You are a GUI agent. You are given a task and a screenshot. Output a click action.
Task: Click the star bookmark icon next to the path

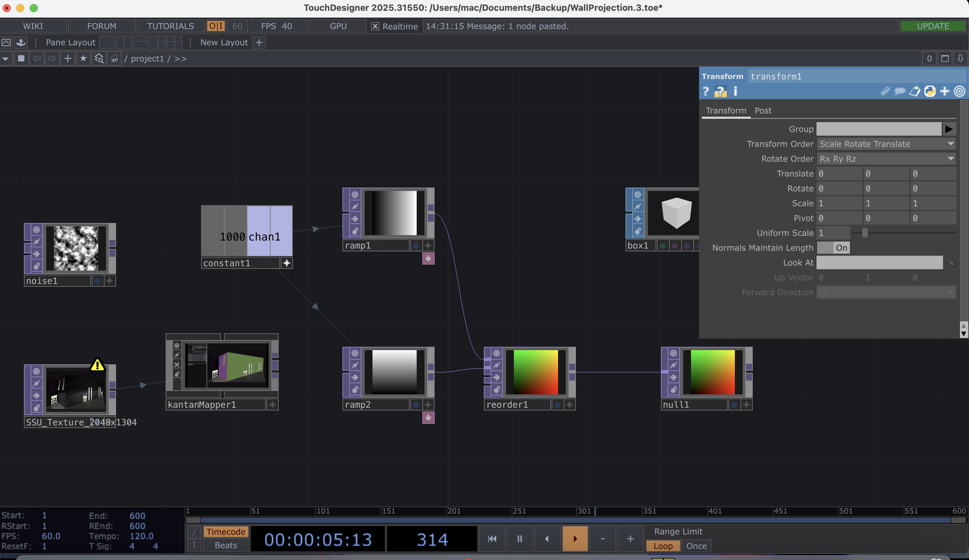tap(83, 58)
